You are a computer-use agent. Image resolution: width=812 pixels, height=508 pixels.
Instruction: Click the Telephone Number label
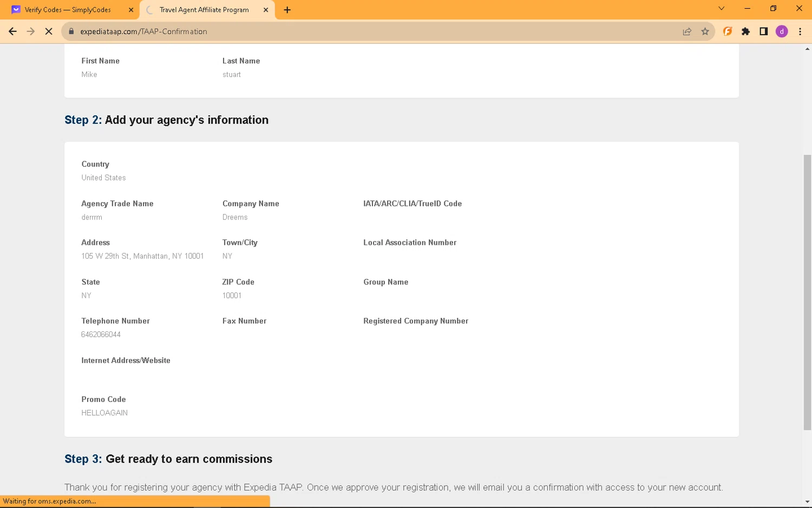[115, 321]
